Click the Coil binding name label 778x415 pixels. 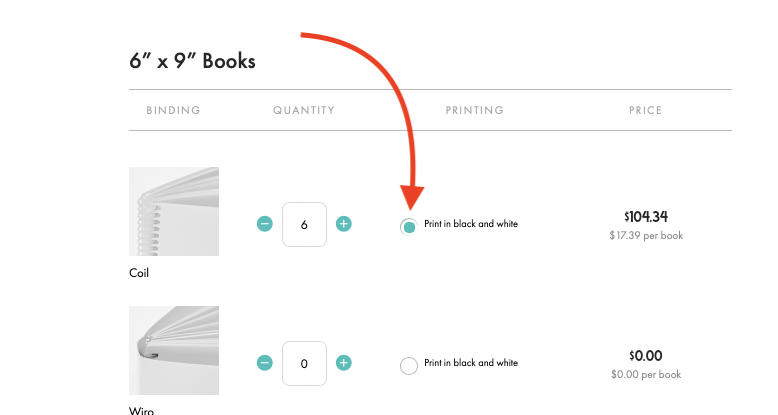(139, 273)
